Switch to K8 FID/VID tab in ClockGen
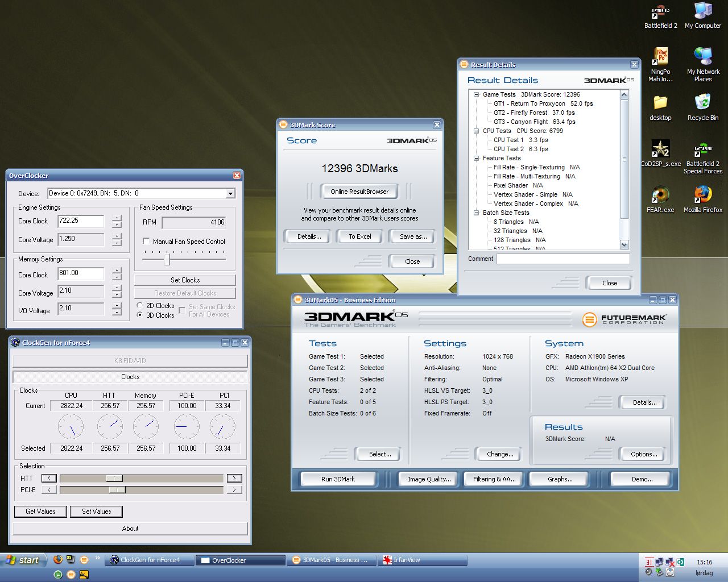The width and height of the screenshot is (728, 582). coord(130,360)
